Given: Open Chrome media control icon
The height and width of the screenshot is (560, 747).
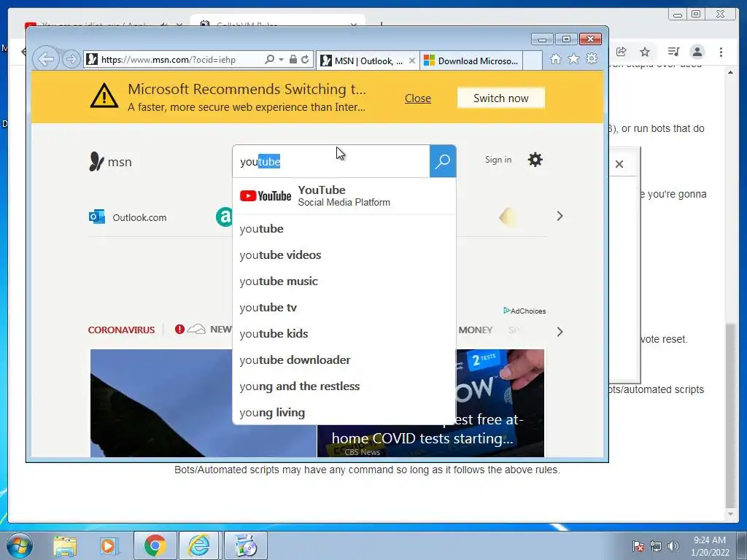Looking at the screenshot, I should (673, 52).
